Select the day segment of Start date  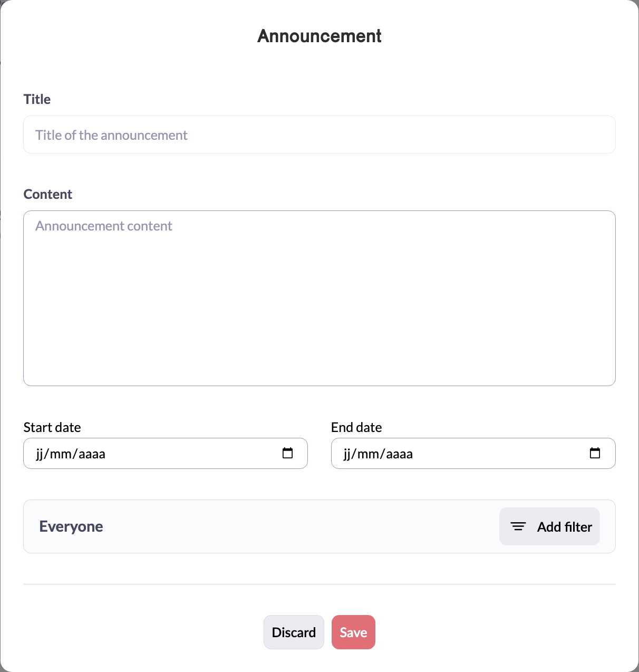(40, 454)
